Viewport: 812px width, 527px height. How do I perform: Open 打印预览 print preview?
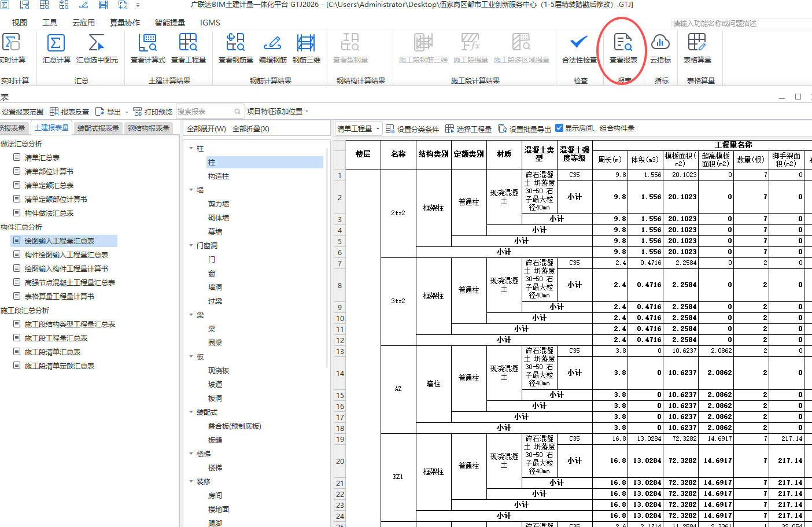[x=153, y=112]
